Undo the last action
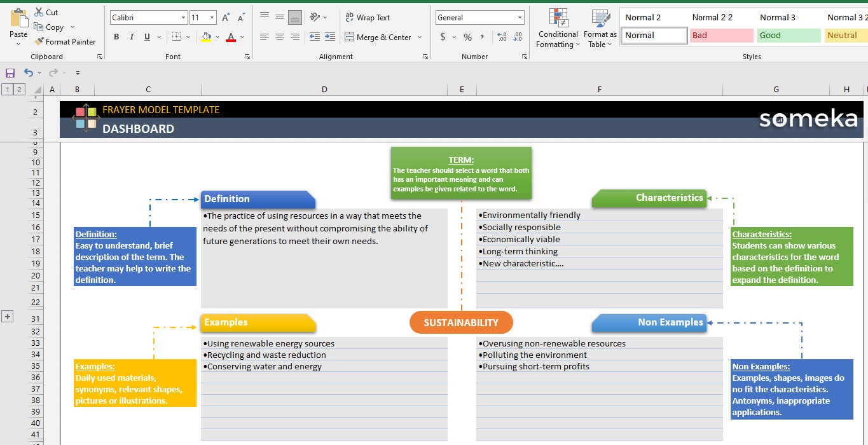Viewport: 868px width, 445px height. [28, 73]
